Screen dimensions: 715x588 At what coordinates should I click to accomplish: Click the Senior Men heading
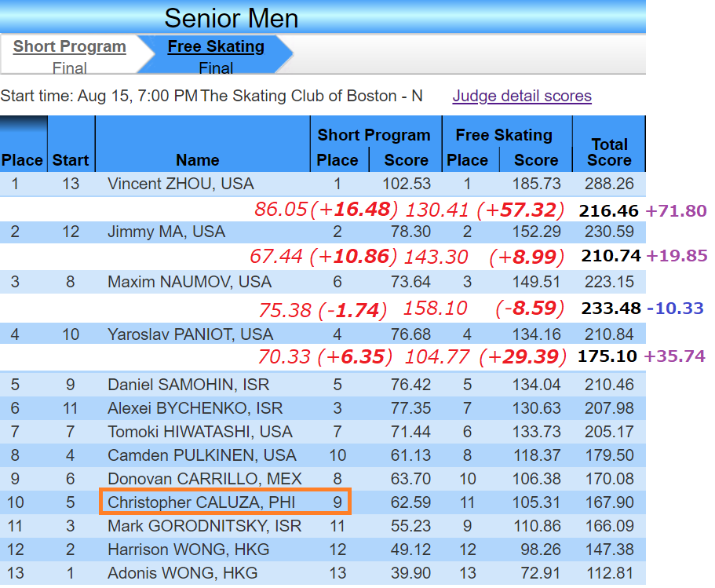[x=232, y=18]
